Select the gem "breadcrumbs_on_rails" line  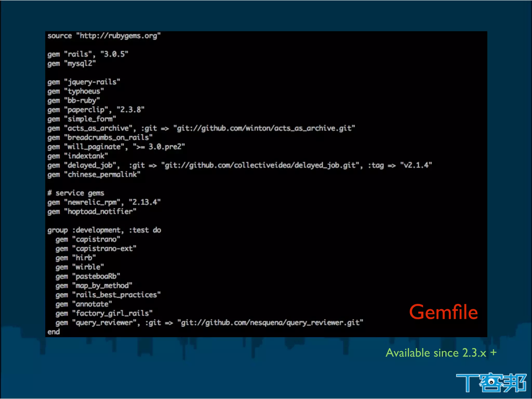(x=100, y=138)
